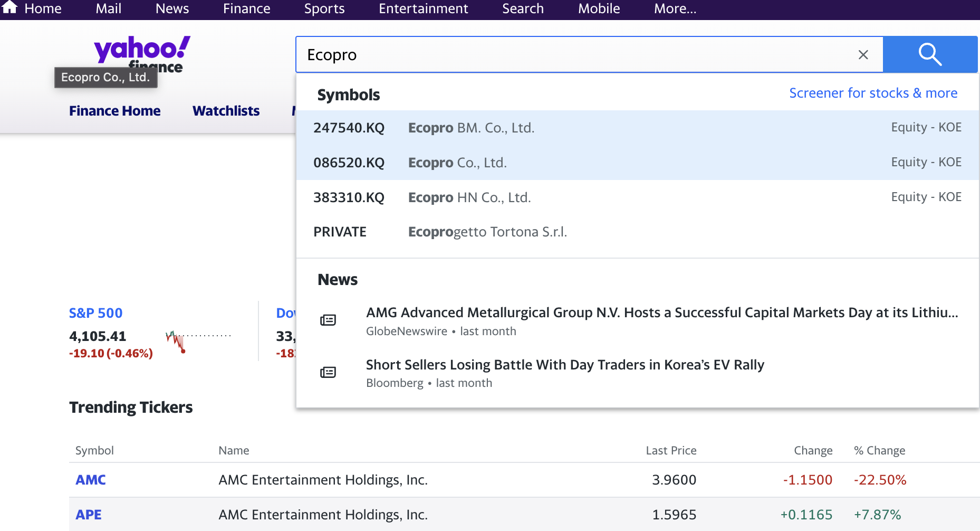Click last price 1.5965
Viewport: 980px width, 531px height.
coord(674,515)
